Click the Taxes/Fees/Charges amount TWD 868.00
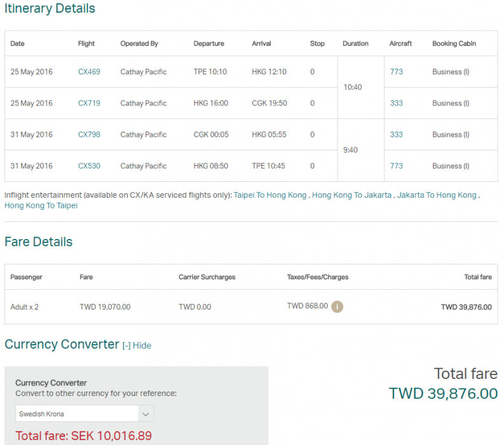The height and width of the screenshot is (445, 504). pyautogui.click(x=308, y=306)
